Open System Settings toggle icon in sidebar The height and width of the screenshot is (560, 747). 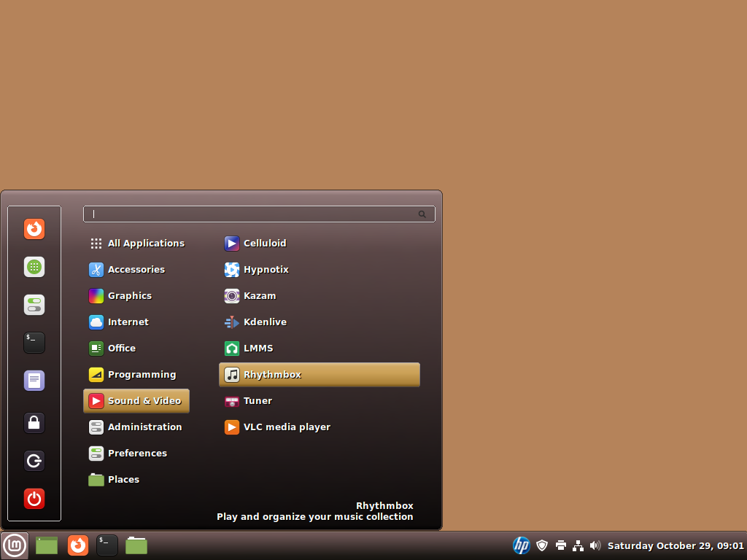pos(34,305)
